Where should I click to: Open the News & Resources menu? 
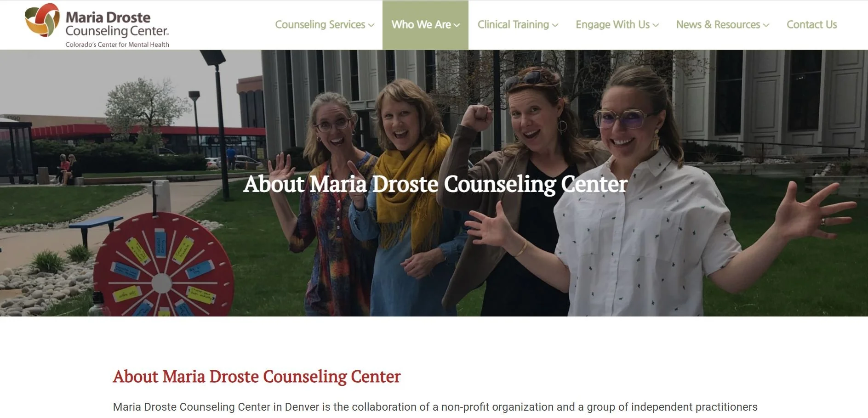[x=722, y=25]
